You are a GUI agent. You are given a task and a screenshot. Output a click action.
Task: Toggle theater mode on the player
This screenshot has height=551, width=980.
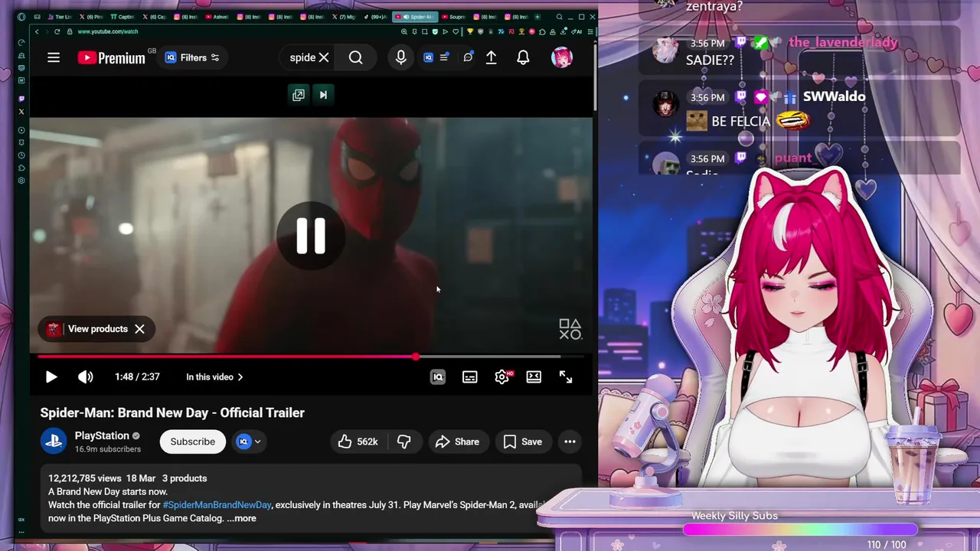coord(534,377)
